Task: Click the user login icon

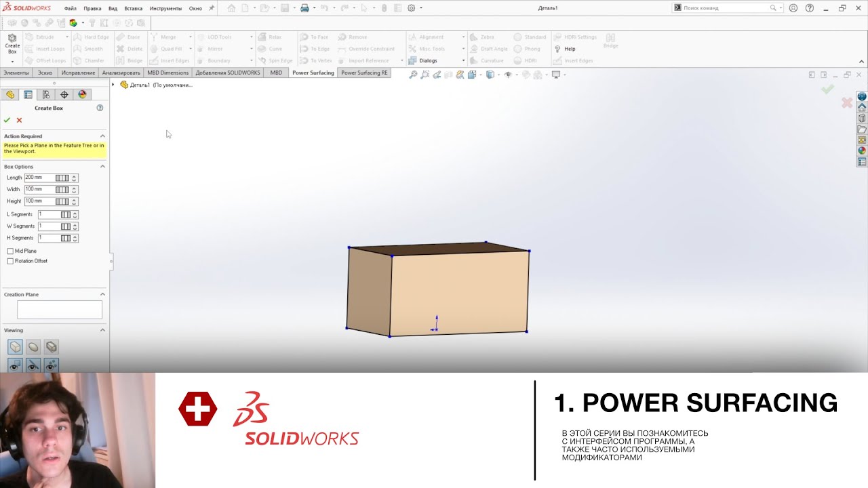Action: tap(793, 8)
